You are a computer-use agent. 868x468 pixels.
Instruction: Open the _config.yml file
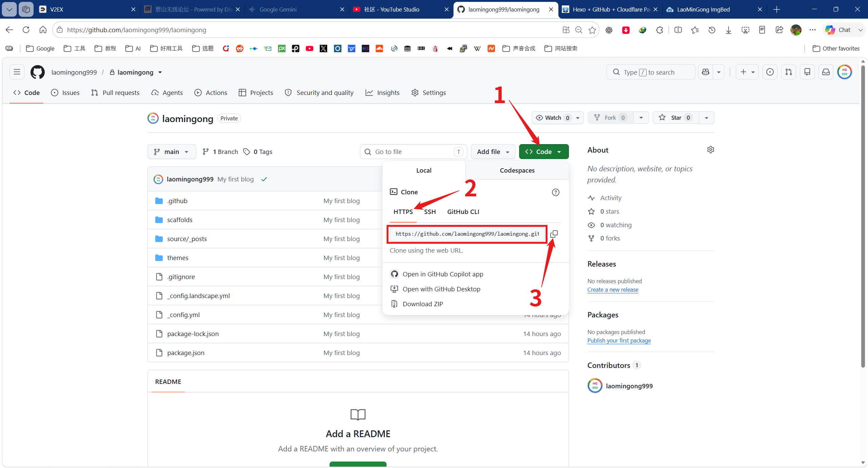click(183, 315)
